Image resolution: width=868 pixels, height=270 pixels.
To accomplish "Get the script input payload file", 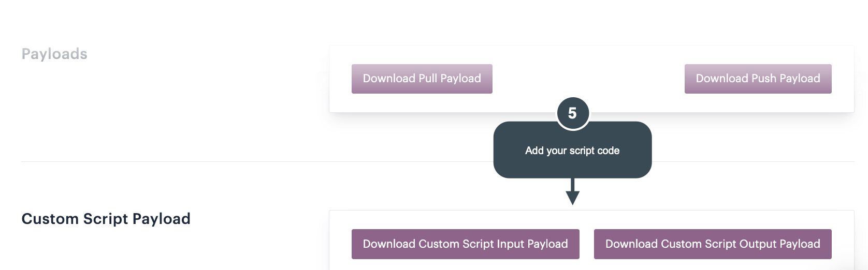I will [x=465, y=244].
